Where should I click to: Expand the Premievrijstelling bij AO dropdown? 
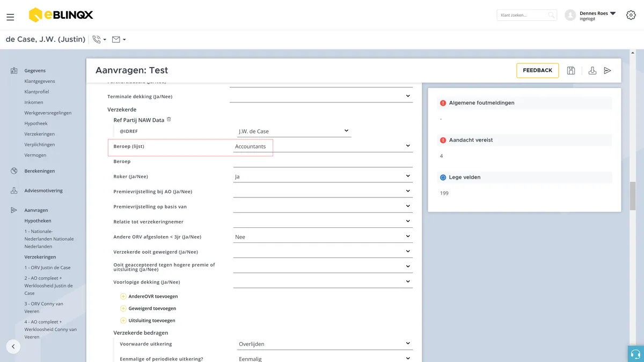(323, 191)
